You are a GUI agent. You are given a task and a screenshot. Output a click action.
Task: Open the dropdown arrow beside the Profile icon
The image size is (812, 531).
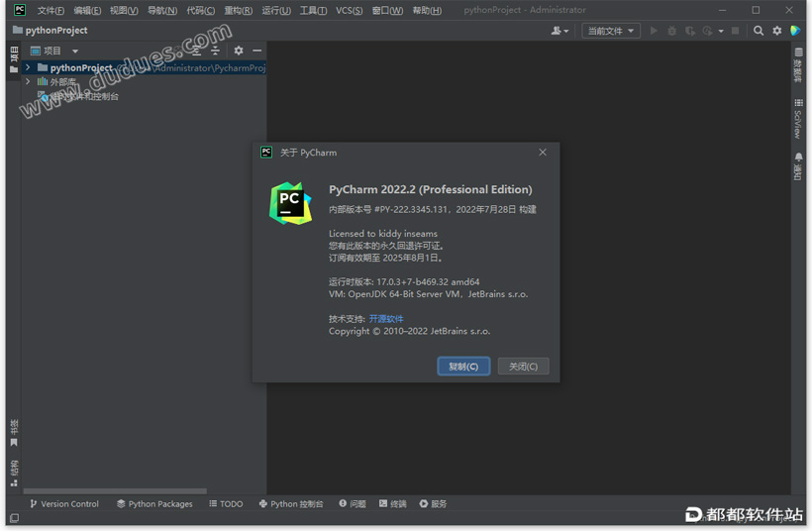click(x=721, y=32)
